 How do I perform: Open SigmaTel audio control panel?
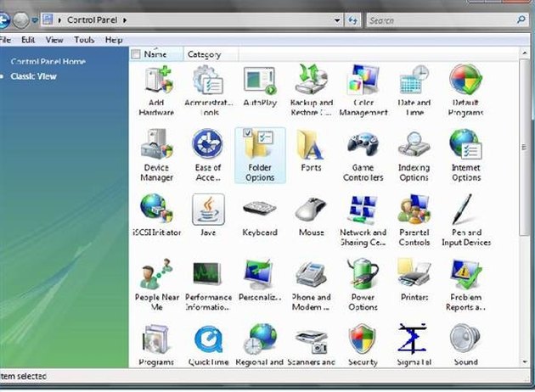[x=414, y=345]
